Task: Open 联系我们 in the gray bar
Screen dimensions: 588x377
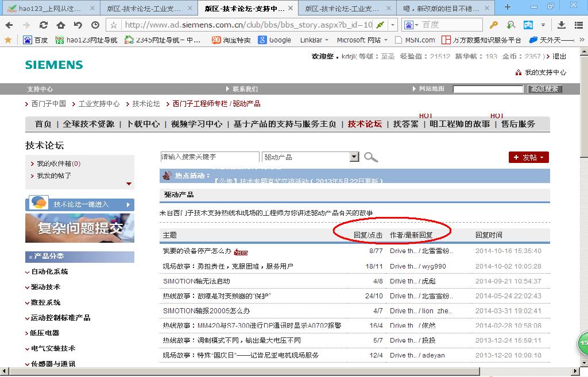Action: tap(245, 89)
